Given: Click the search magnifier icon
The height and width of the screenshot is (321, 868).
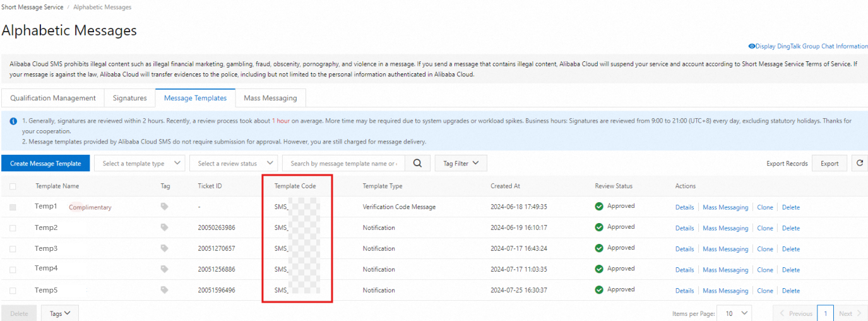Looking at the screenshot, I should point(417,163).
